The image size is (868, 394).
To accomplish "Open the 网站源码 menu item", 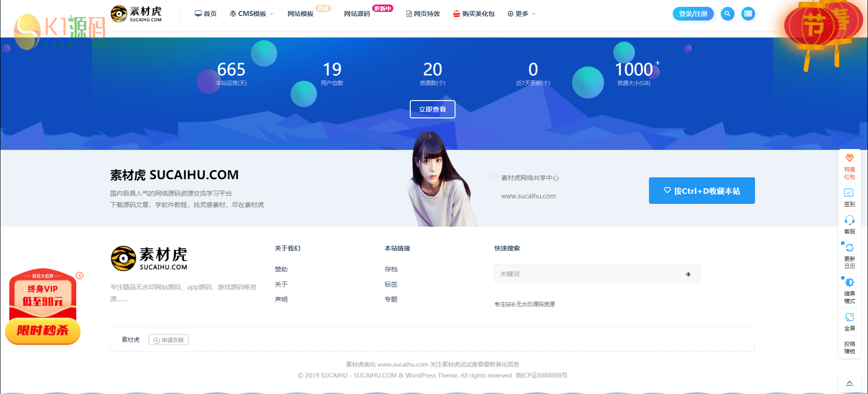I will point(357,14).
